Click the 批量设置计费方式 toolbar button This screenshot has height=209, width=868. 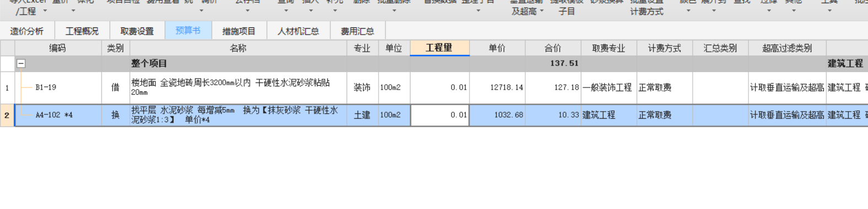pos(646,8)
